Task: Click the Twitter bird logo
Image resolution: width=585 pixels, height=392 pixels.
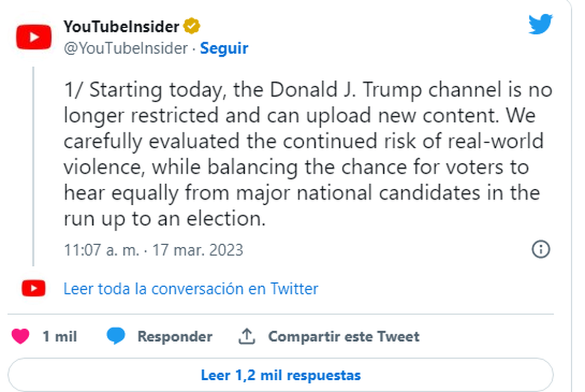Action: click(x=541, y=24)
